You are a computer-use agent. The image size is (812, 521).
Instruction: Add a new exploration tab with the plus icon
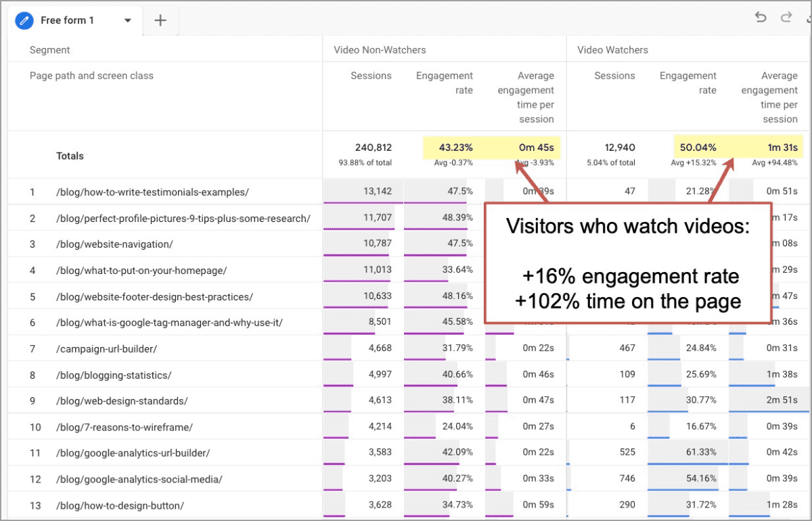(x=160, y=20)
